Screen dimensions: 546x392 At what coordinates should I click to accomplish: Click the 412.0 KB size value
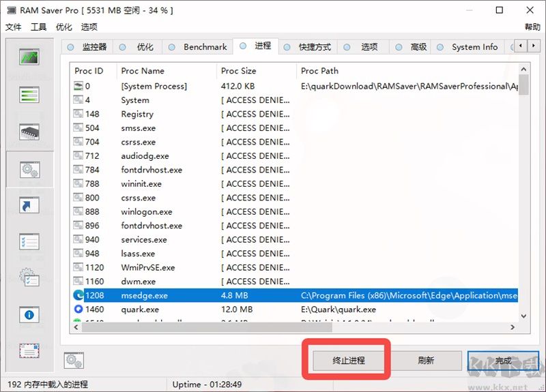point(238,86)
